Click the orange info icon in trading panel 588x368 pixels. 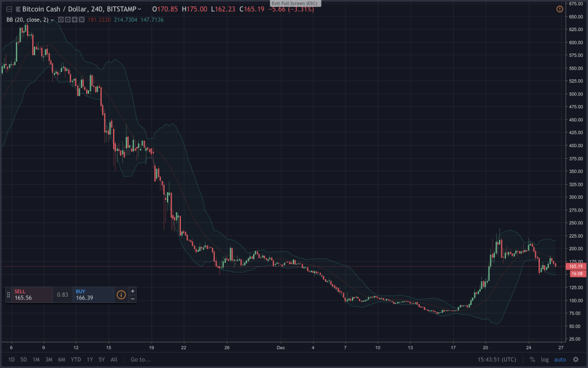click(x=121, y=295)
